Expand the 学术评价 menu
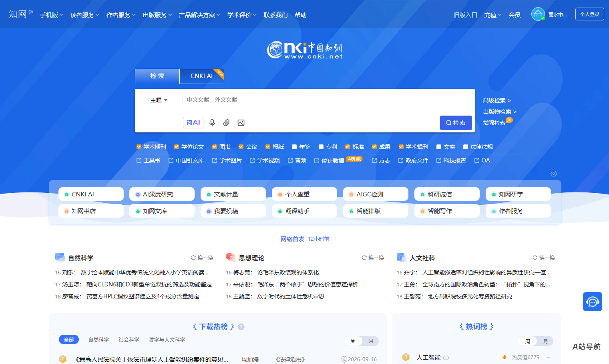This screenshot has height=364, width=609. 242,15
